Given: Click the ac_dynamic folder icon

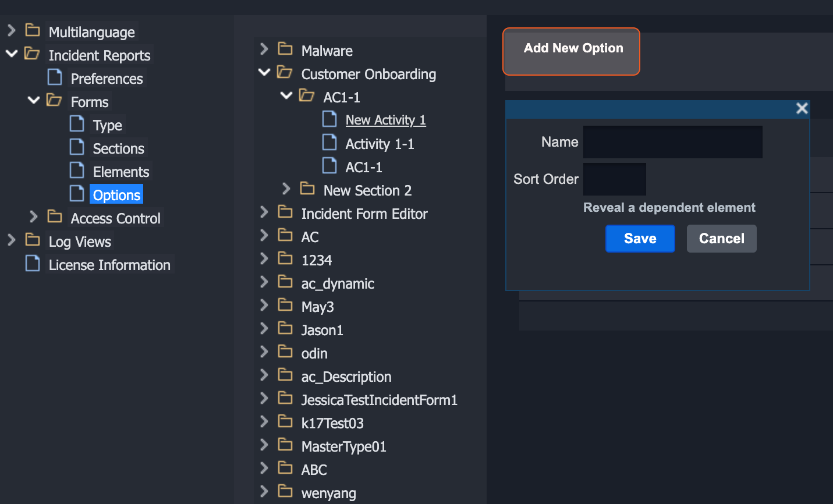Looking at the screenshot, I should [x=285, y=282].
